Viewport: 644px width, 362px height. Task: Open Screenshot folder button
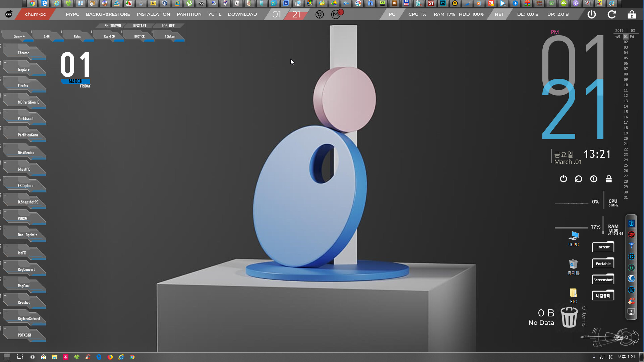603,280
